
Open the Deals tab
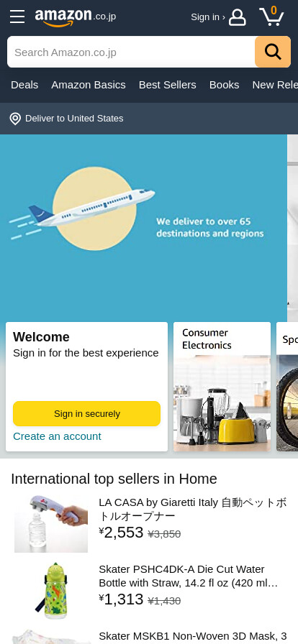(x=24, y=85)
